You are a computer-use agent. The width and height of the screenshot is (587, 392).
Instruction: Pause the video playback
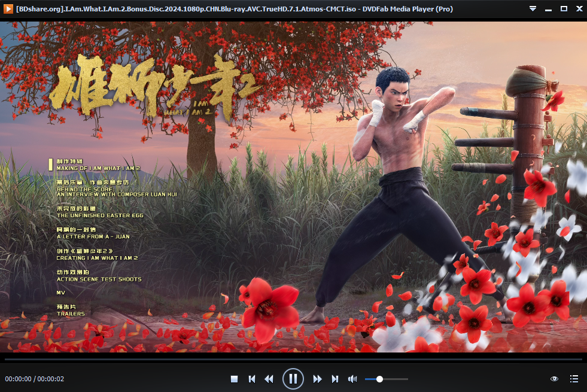click(x=293, y=379)
